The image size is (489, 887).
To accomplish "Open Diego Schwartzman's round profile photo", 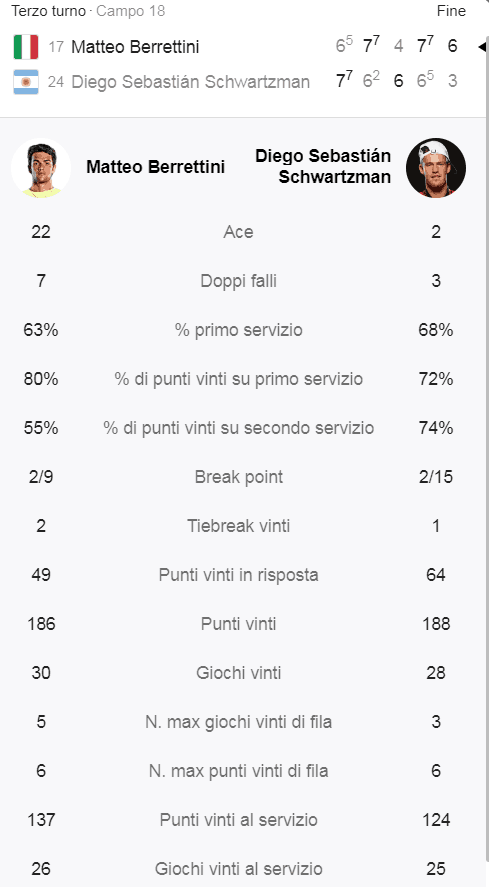I will pos(436,167).
